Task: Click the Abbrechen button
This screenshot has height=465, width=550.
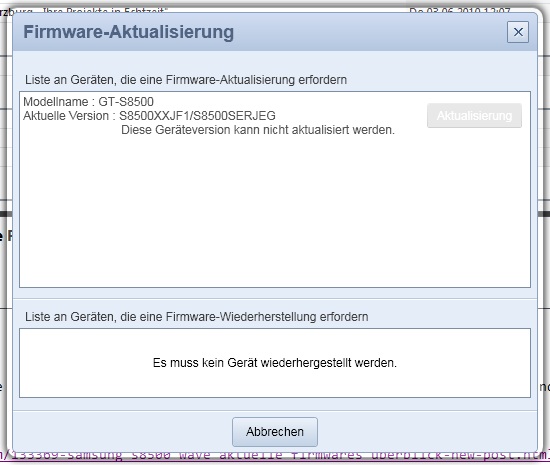Action: click(x=275, y=432)
